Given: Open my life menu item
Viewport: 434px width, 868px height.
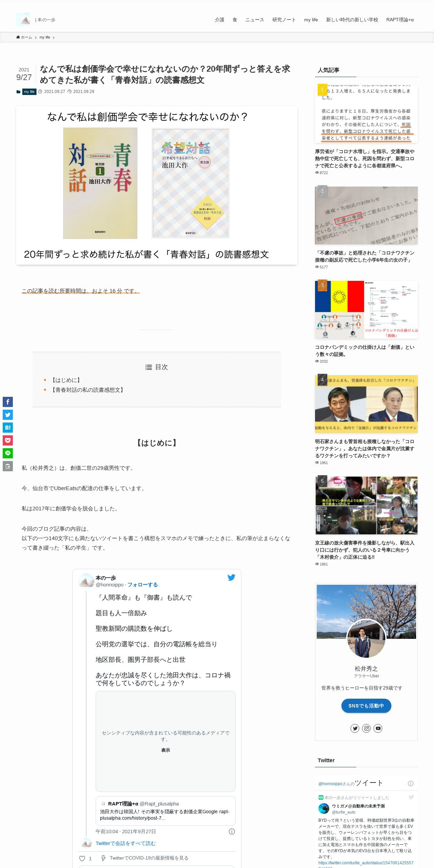Looking at the screenshot, I should click(311, 20).
